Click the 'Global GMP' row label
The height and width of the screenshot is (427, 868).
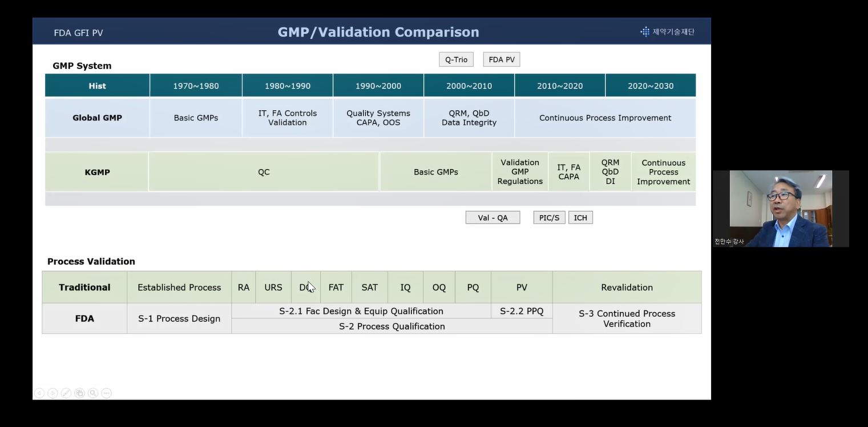pyautogui.click(x=97, y=118)
